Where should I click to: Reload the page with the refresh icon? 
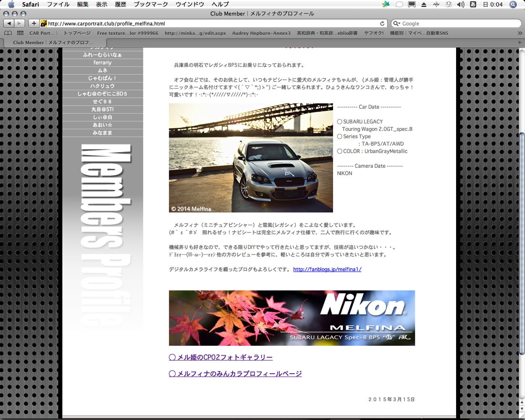point(382,24)
